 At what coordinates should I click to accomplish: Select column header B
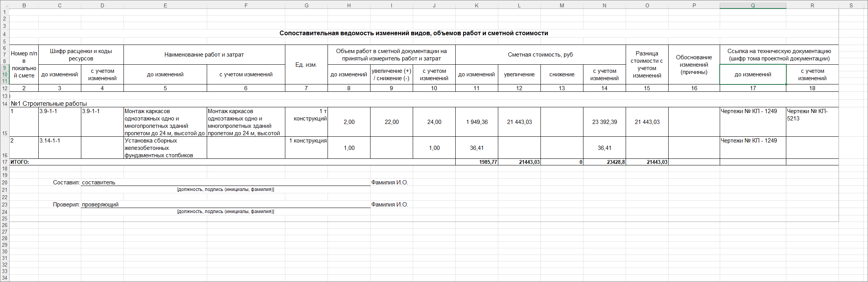click(24, 5)
